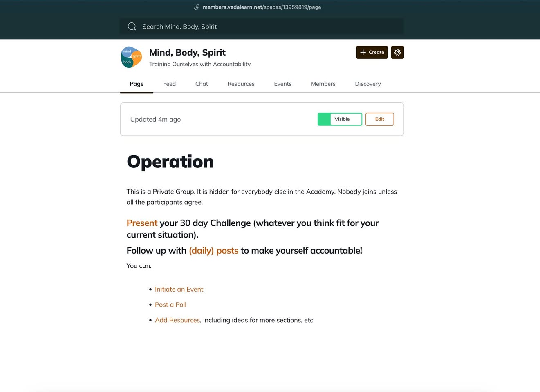Click the Initiate an Event link
The image size is (540, 392).
179,289
